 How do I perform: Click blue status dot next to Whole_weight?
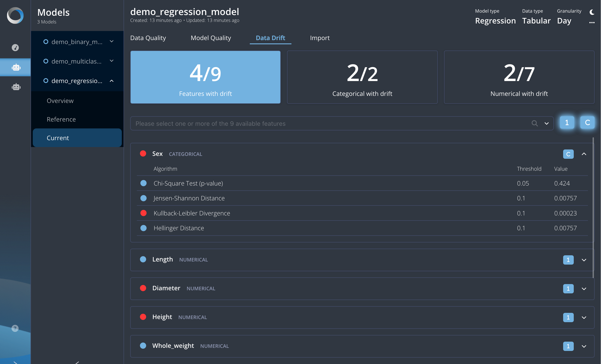pyautogui.click(x=143, y=346)
